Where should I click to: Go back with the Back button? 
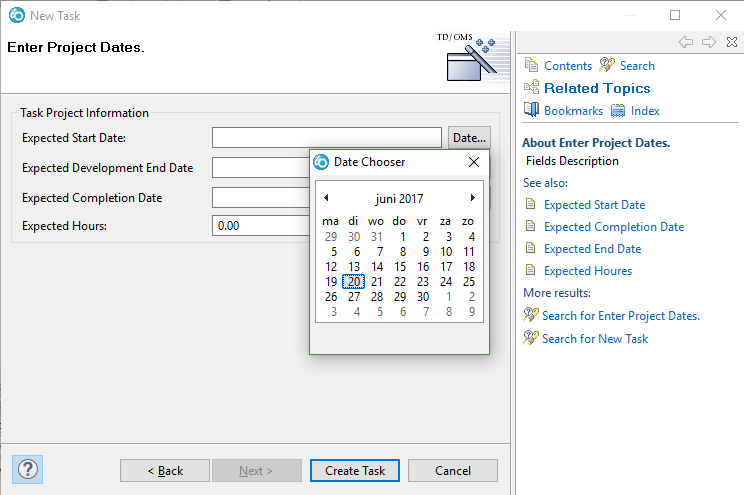point(165,471)
